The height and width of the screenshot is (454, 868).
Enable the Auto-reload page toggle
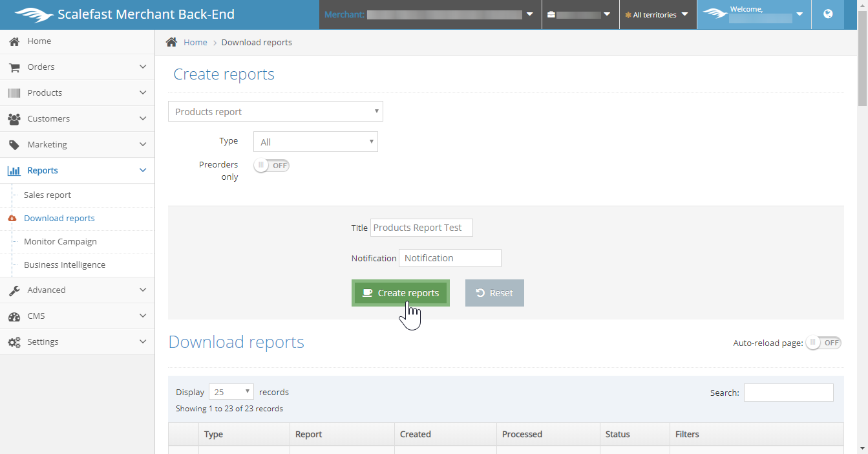(x=823, y=343)
